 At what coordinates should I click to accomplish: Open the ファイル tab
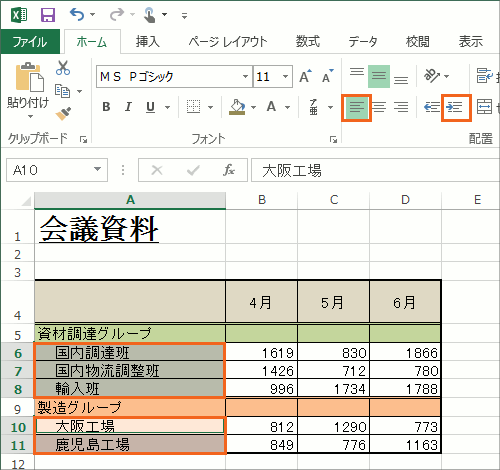30,42
